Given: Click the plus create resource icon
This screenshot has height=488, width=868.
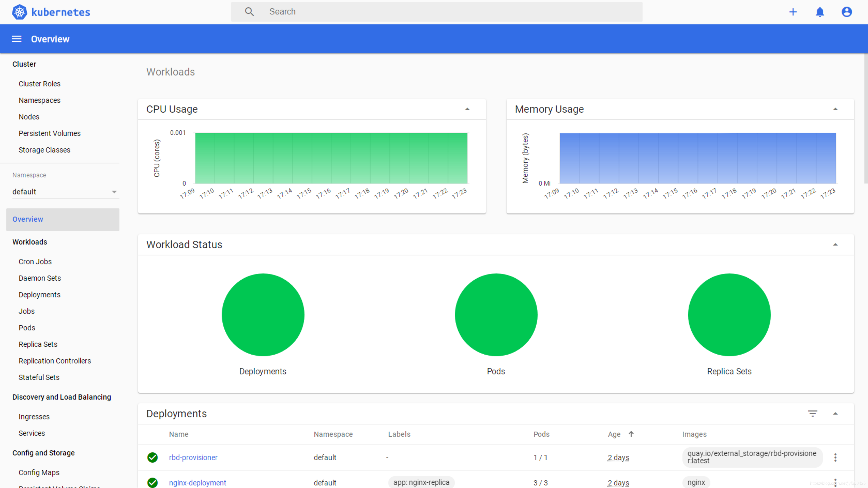Looking at the screenshot, I should pos(793,12).
